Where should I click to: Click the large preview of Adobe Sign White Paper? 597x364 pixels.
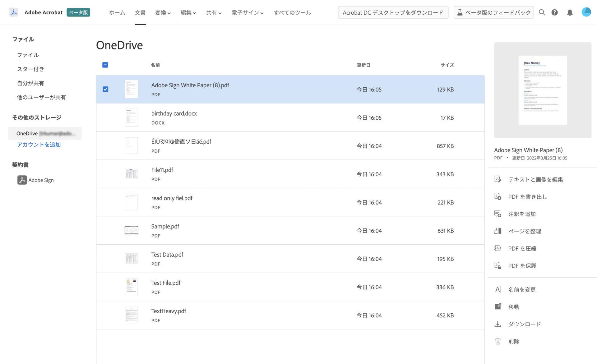coord(543,90)
